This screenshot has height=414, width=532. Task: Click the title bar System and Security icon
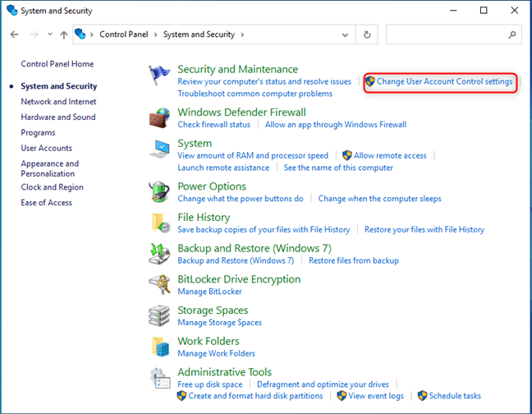click(x=11, y=10)
